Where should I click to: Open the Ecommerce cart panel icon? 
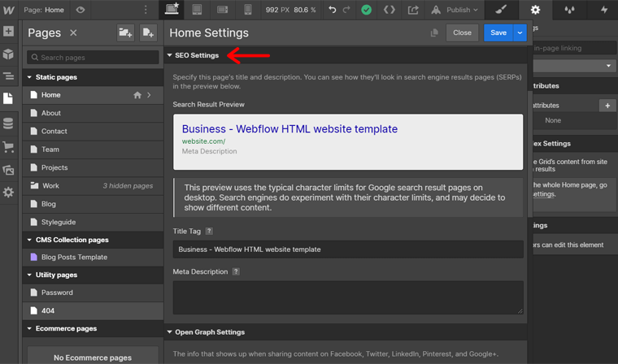coord(8,147)
